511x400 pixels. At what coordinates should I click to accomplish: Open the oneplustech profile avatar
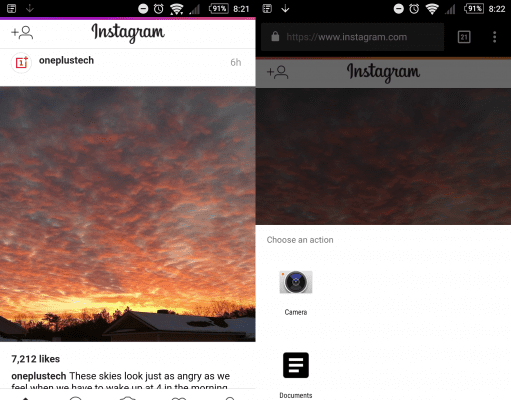tap(21, 62)
